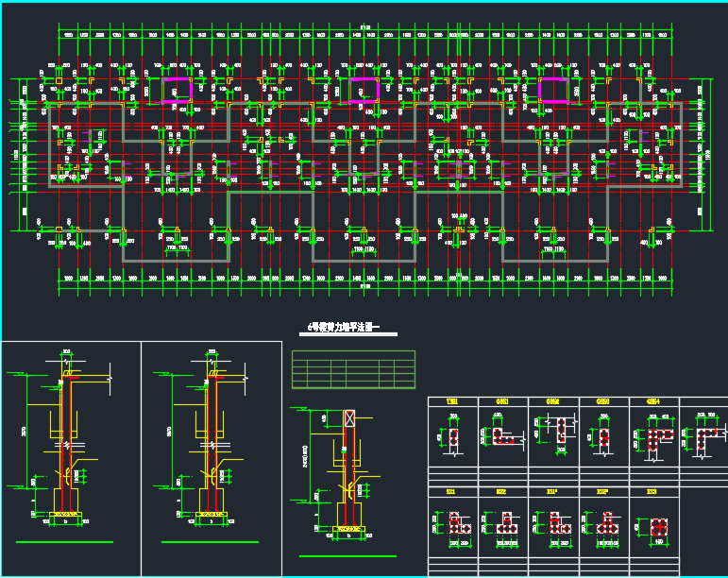
Task: Select the green underline beneath the leftmost section
Action: coord(64,542)
